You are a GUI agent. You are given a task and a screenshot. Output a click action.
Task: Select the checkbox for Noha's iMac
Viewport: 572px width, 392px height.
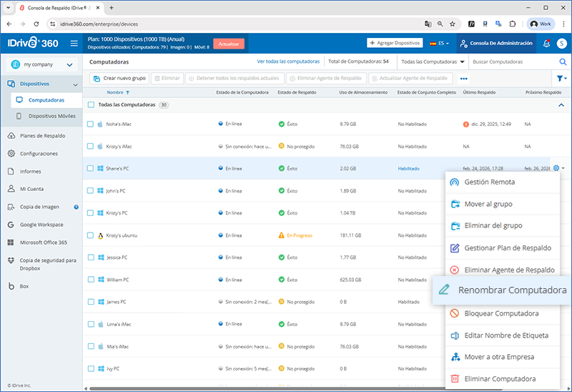91,124
